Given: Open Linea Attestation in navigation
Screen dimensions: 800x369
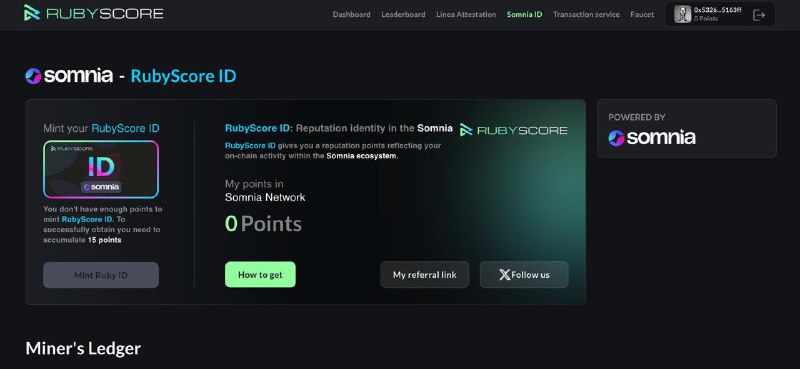Looking at the screenshot, I should tap(466, 14).
